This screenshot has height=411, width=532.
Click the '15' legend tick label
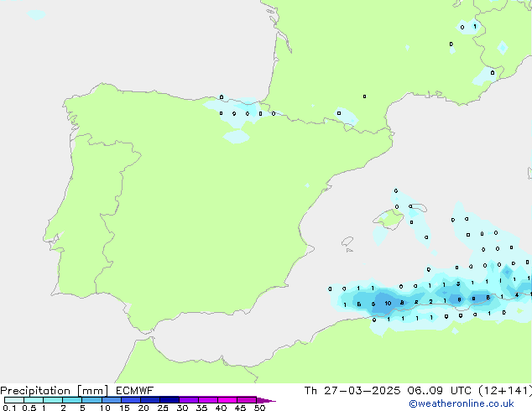tap(124, 408)
